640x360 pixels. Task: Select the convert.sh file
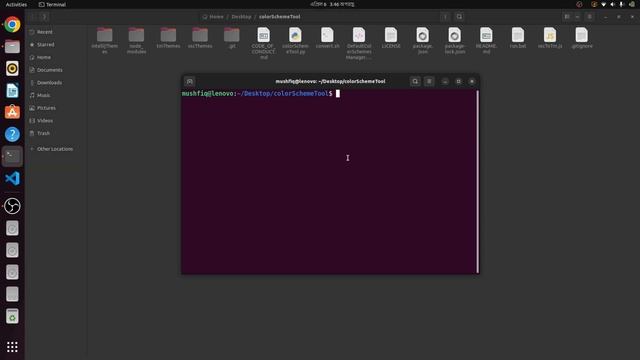pyautogui.click(x=327, y=38)
